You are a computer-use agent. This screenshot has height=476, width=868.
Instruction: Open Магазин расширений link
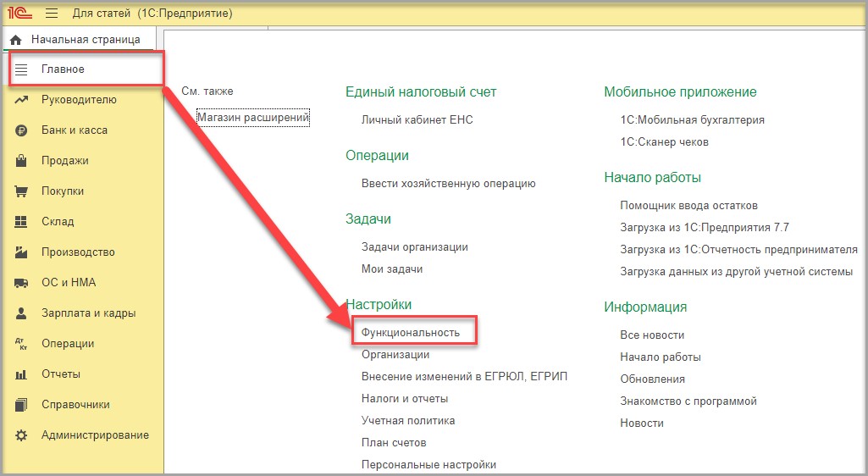coord(253,118)
